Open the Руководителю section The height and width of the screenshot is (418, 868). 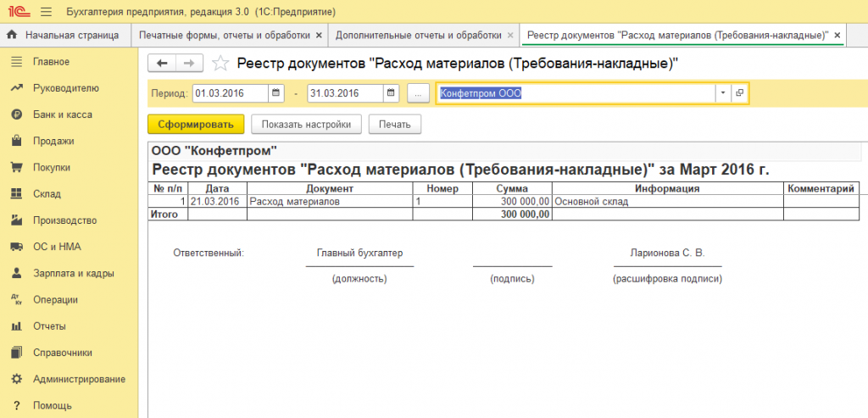tap(66, 88)
